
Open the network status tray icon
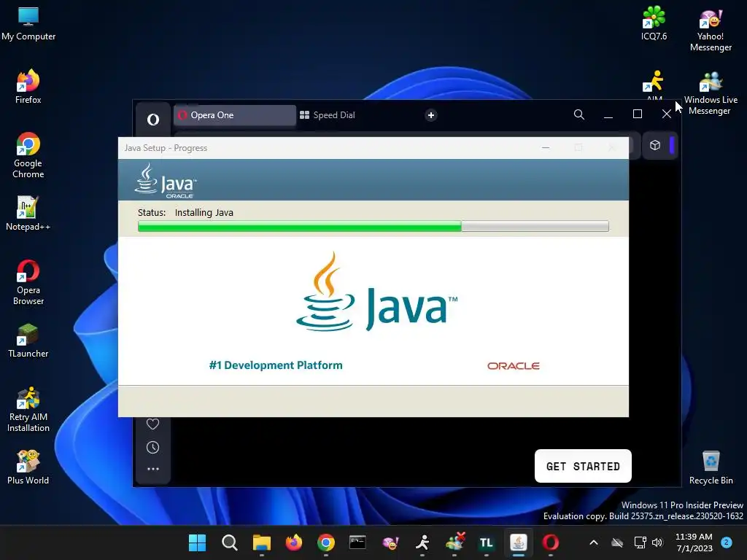[x=640, y=542]
